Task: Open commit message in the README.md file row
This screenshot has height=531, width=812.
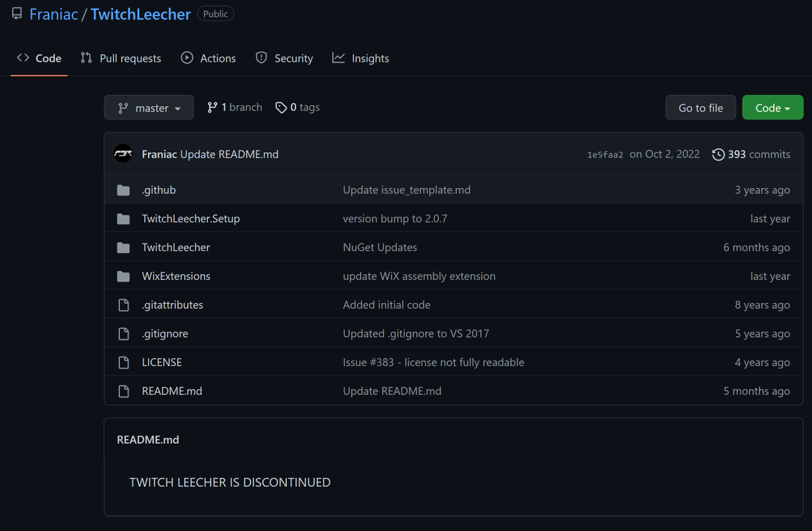Action: click(392, 391)
